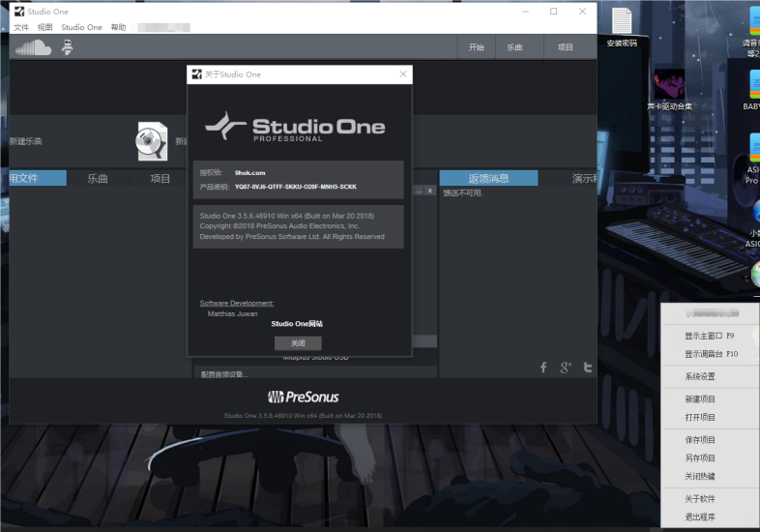Click the new song document icon
The width and height of the screenshot is (760, 532).
152,141
